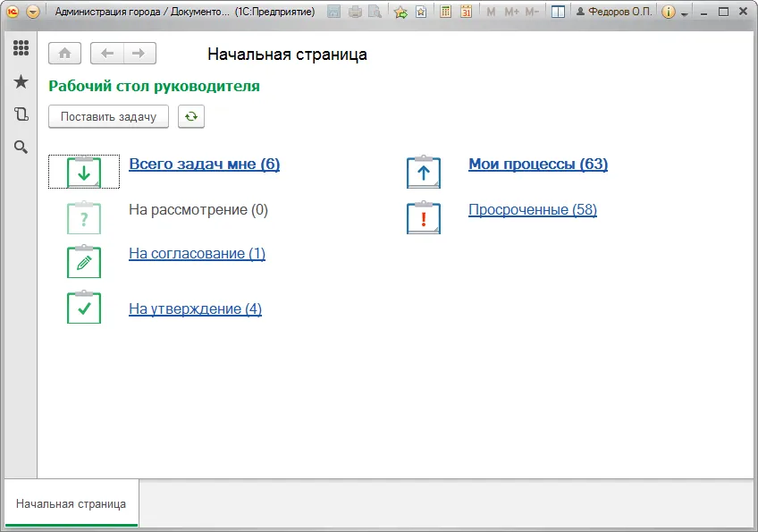Toggle panel layout icon

click(x=558, y=12)
